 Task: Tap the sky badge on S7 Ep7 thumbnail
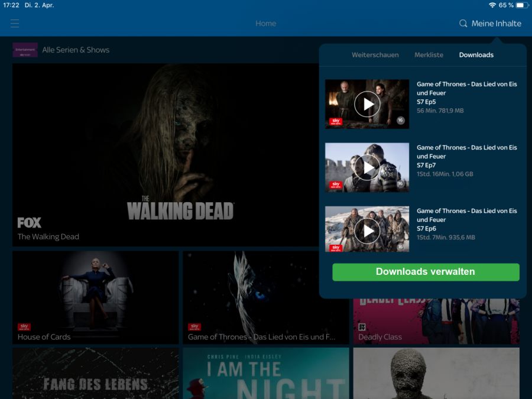(336, 185)
